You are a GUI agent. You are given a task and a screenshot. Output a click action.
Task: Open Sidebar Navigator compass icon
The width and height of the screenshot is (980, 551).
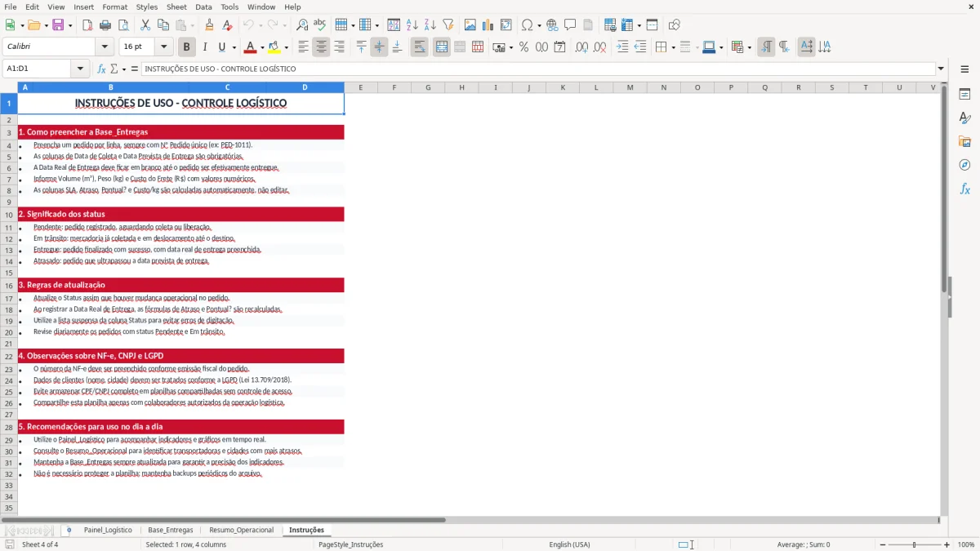click(964, 166)
